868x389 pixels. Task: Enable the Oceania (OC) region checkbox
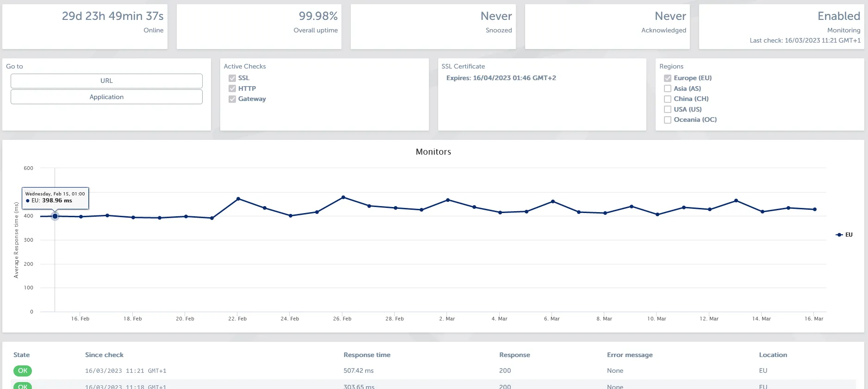pyautogui.click(x=668, y=120)
